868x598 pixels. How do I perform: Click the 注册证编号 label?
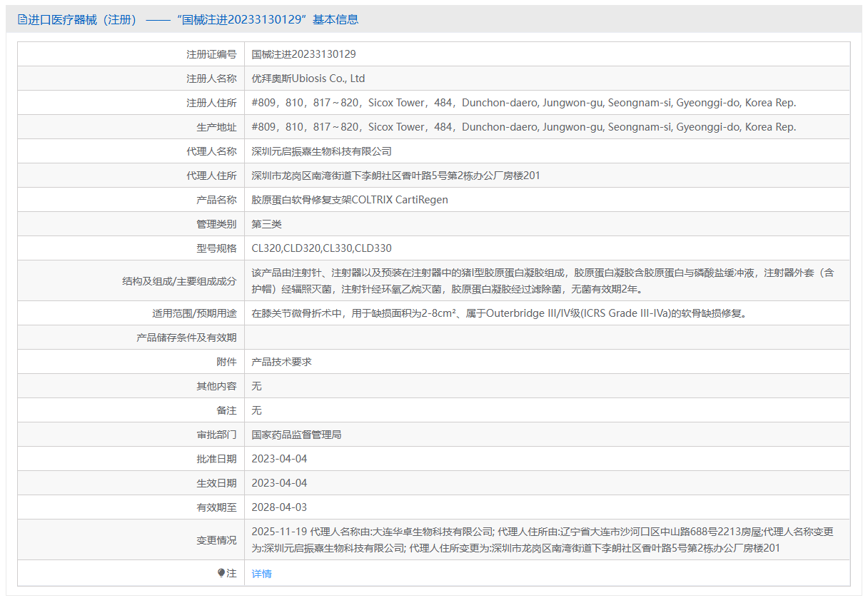(211, 54)
